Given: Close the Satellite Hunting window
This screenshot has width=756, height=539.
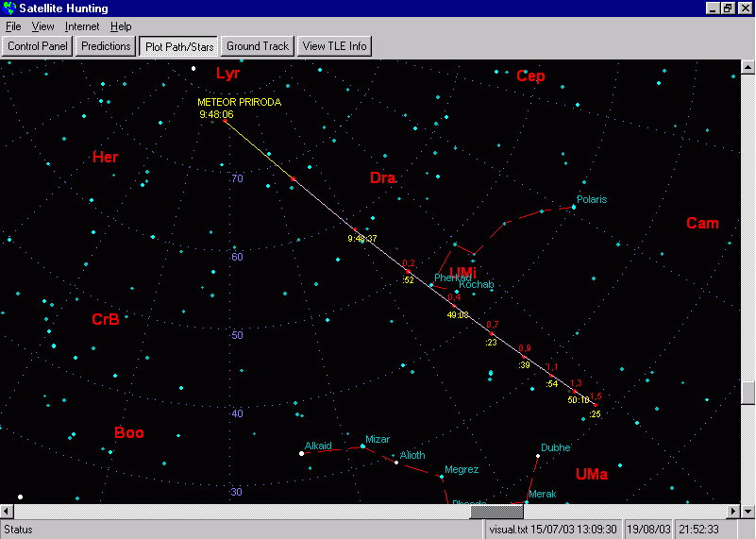Looking at the screenshot, I should click(x=745, y=8).
